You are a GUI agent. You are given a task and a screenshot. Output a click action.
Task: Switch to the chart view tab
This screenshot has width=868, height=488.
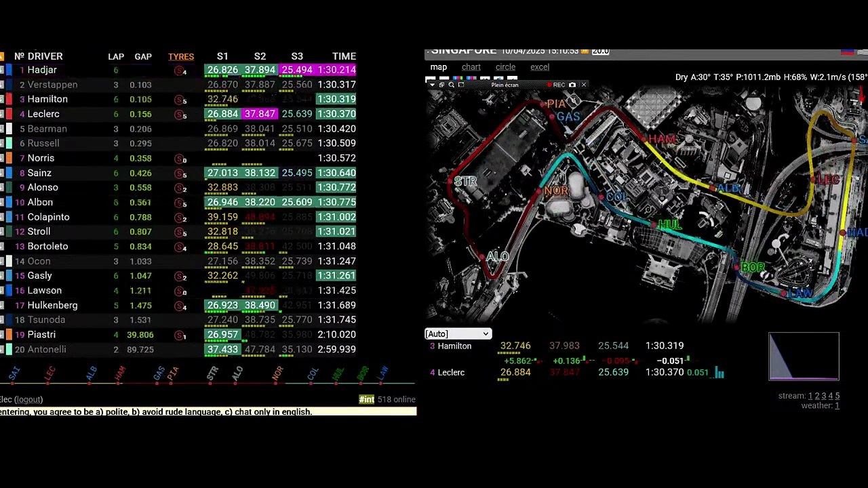click(471, 67)
